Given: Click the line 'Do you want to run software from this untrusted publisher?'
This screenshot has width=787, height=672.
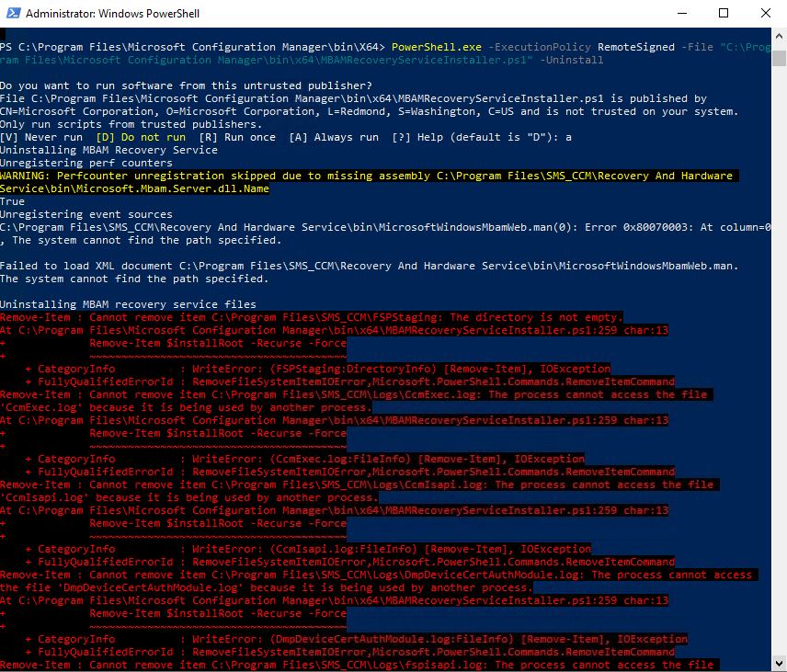Looking at the screenshot, I should click(187, 85).
